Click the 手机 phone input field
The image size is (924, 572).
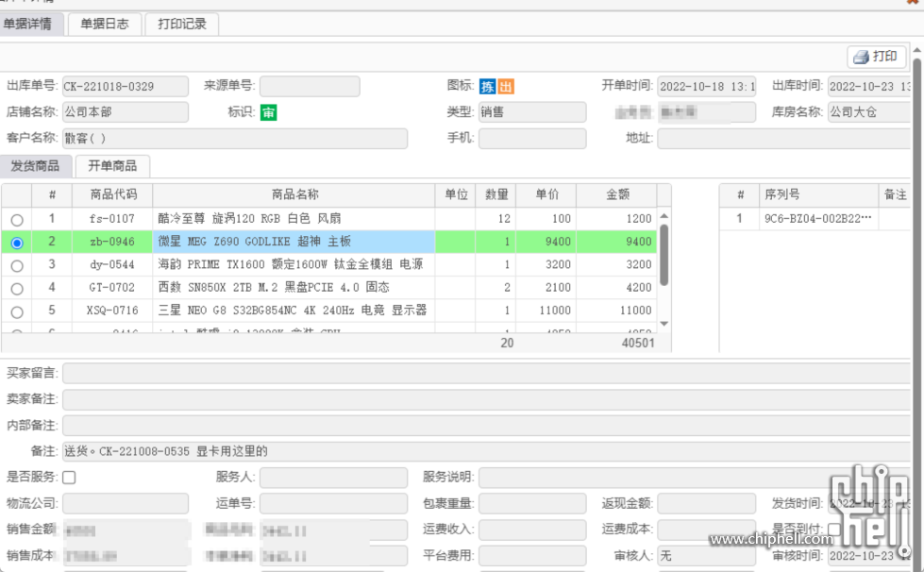[x=533, y=138]
